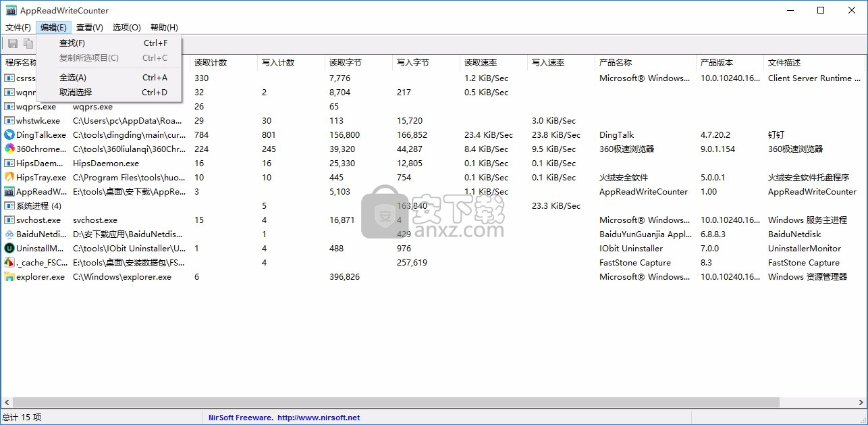Select the AppReadWriteCounter row icon
The image size is (868, 425).
coord(9,192)
